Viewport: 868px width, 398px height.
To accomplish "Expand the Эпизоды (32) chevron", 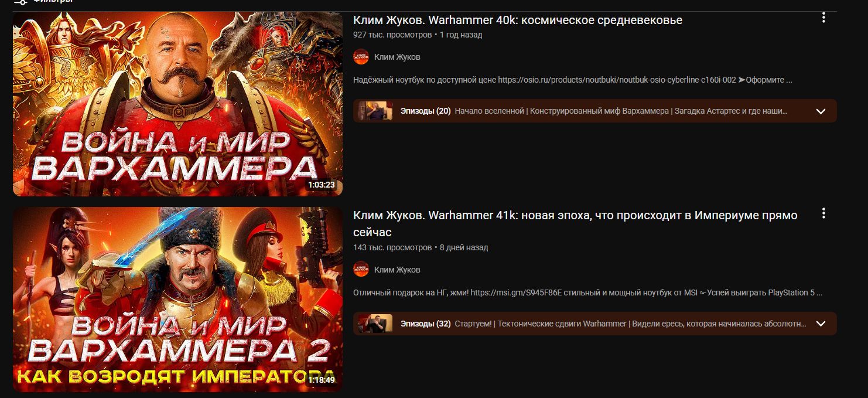I will tap(821, 324).
